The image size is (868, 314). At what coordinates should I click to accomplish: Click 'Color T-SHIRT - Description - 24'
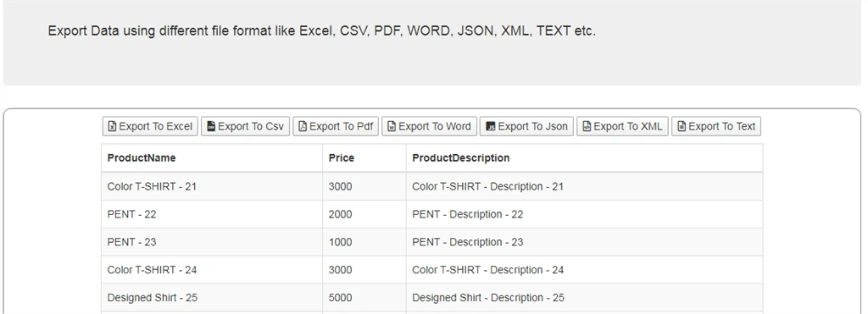pos(585,270)
